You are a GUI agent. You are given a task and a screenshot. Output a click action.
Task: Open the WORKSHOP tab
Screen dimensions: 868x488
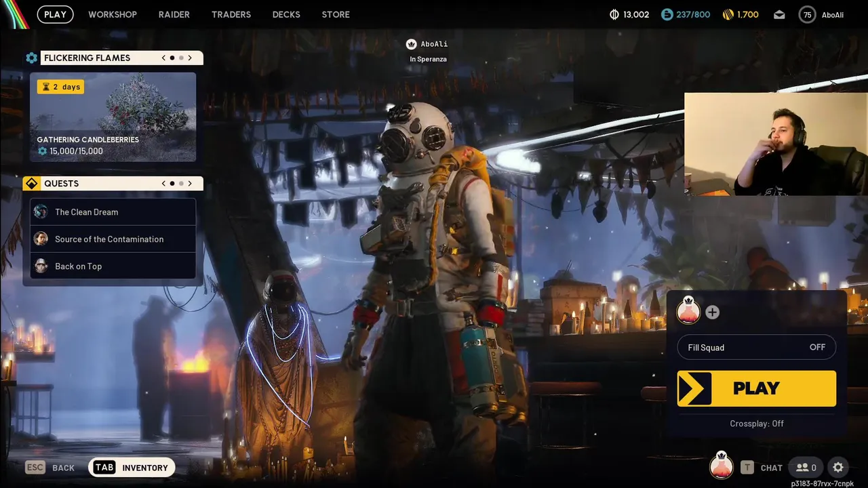tap(113, 14)
